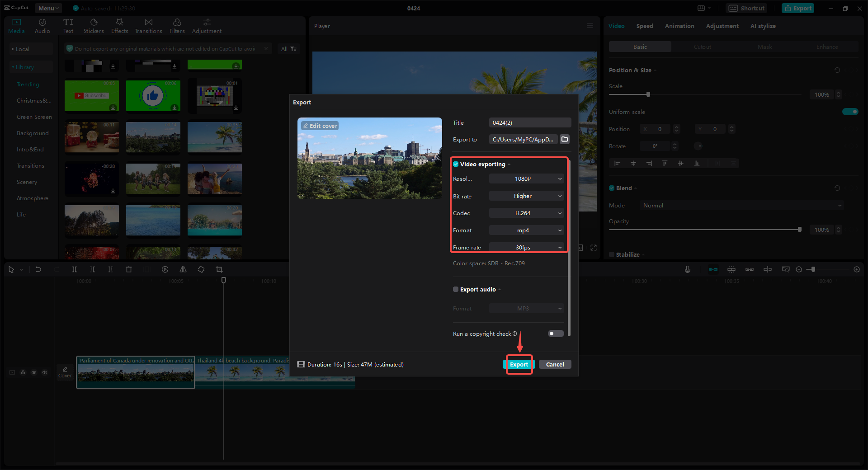Uncheck the Video exporting checkbox
868x470 pixels.
[455, 164]
